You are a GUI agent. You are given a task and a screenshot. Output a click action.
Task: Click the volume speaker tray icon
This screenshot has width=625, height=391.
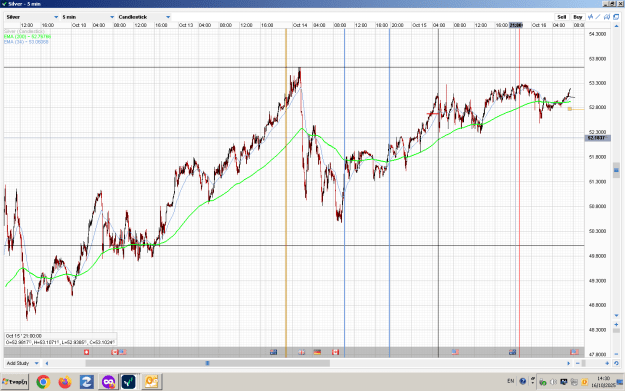(x=553, y=382)
